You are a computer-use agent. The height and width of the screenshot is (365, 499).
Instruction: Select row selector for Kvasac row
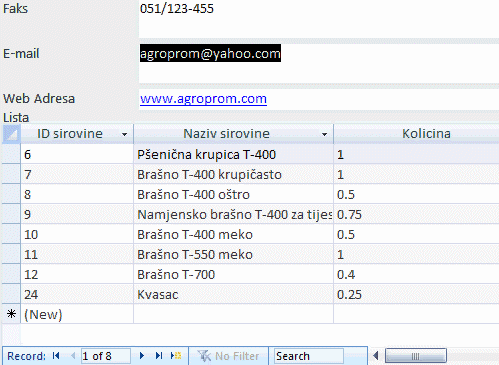[11, 294]
